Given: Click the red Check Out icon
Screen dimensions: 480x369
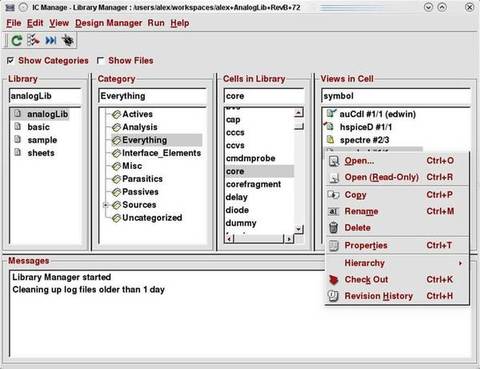Looking at the screenshot, I should 333,280.
